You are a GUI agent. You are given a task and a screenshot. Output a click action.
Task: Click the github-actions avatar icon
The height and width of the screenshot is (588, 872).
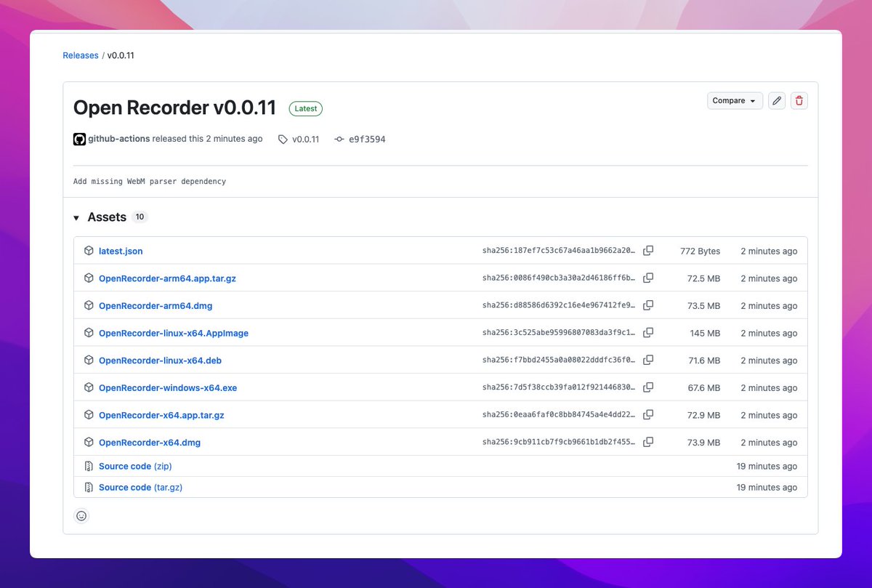[x=79, y=139]
